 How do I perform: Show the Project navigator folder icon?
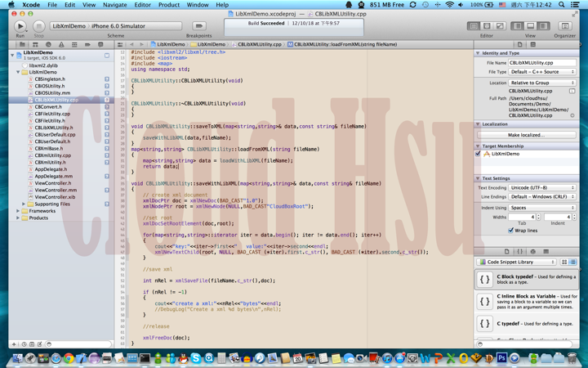[23, 44]
